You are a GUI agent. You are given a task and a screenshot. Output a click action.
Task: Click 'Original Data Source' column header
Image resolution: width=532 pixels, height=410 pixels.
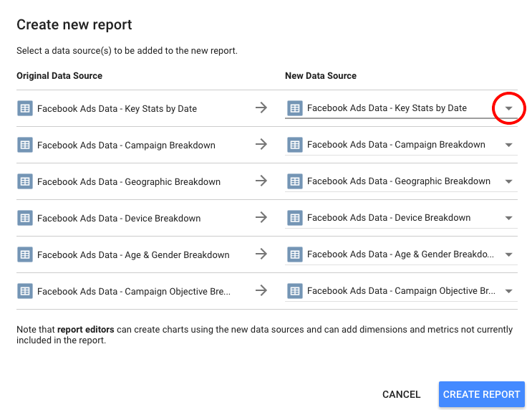click(59, 76)
